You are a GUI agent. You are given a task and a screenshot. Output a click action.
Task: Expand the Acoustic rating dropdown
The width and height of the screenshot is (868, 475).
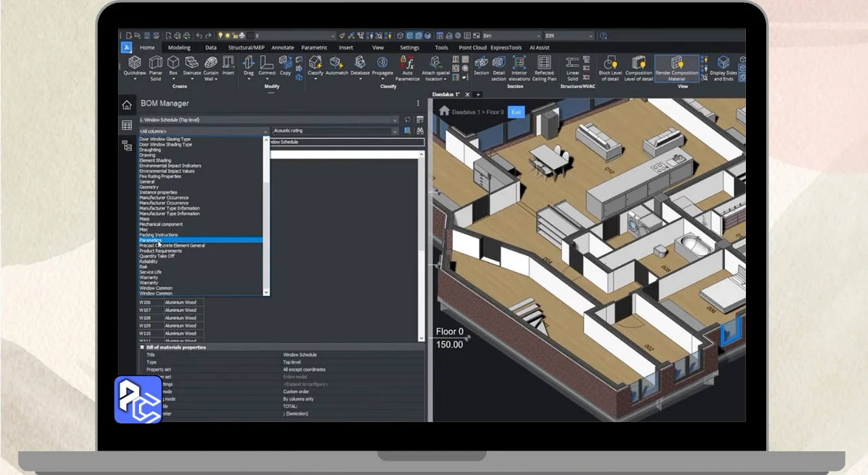click(x=395, y=131)
